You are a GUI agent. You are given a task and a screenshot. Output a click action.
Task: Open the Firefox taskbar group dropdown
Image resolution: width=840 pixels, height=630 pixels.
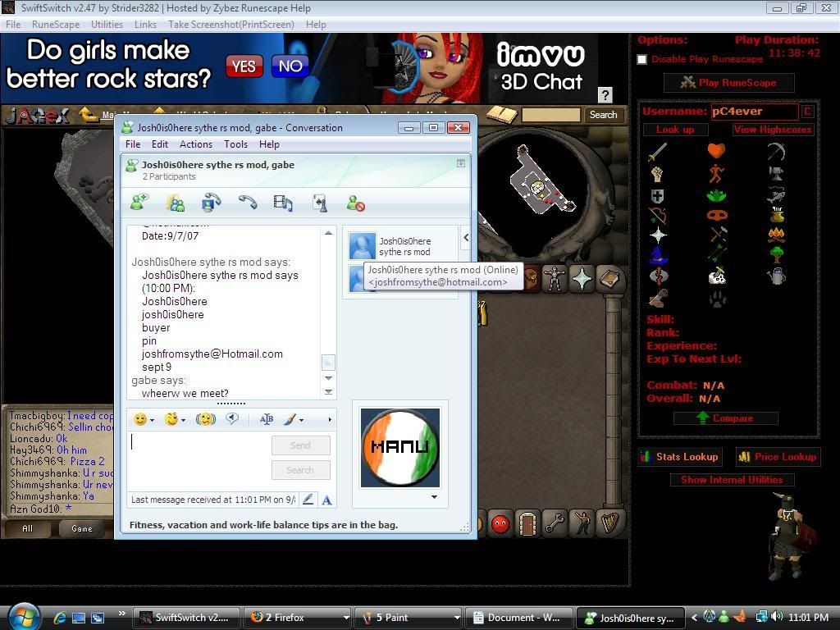[x=346, y=618]
